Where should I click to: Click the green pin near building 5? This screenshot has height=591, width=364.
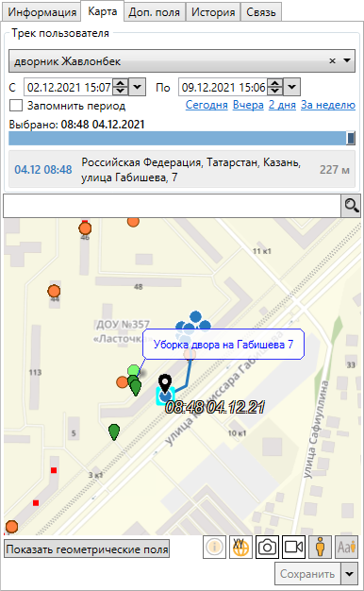(114, 432)
